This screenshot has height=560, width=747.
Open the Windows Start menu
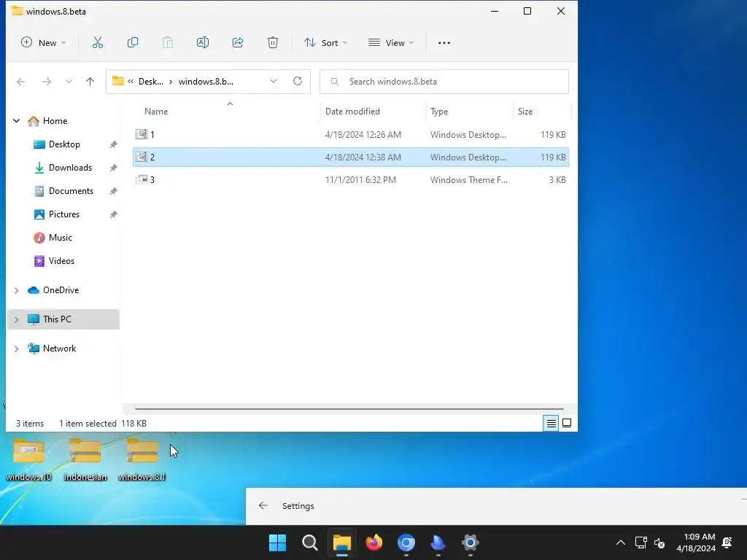coord(278,542)
